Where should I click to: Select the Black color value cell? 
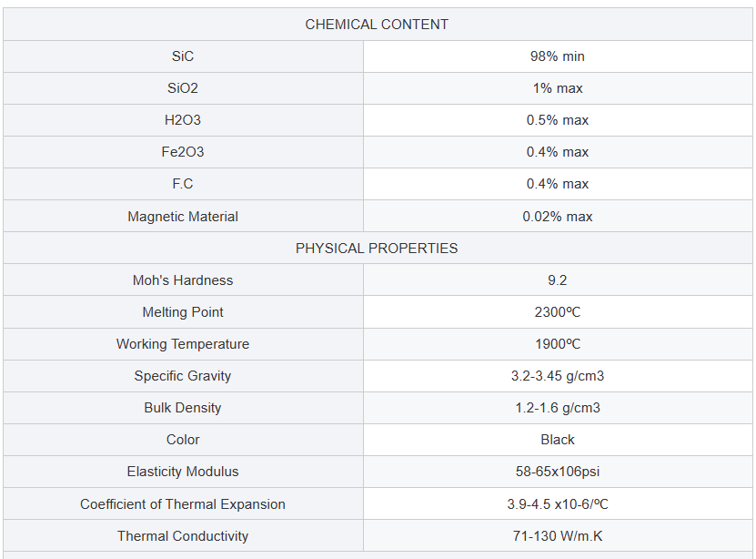click(558, 440)
